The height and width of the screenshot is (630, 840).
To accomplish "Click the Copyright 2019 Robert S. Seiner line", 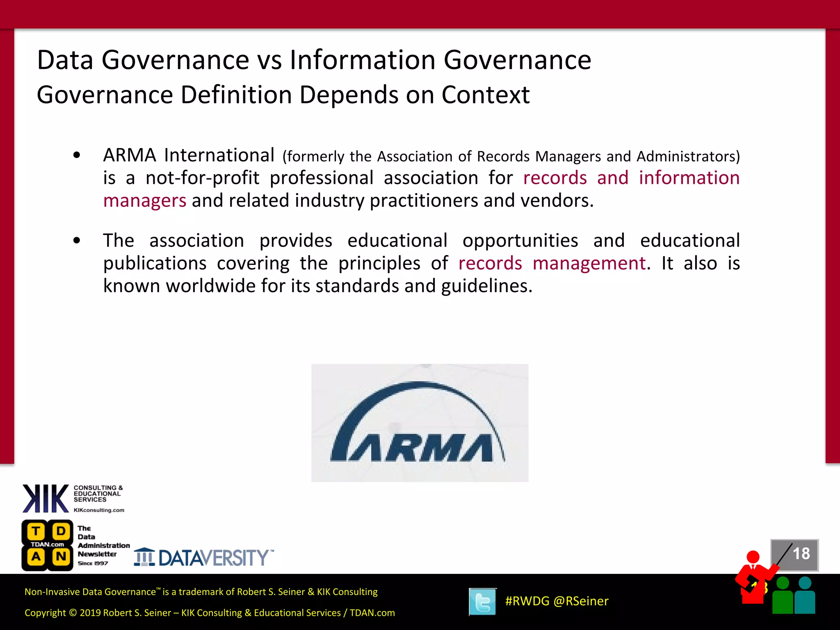I will pyautogui.click(x=210, y=613).
